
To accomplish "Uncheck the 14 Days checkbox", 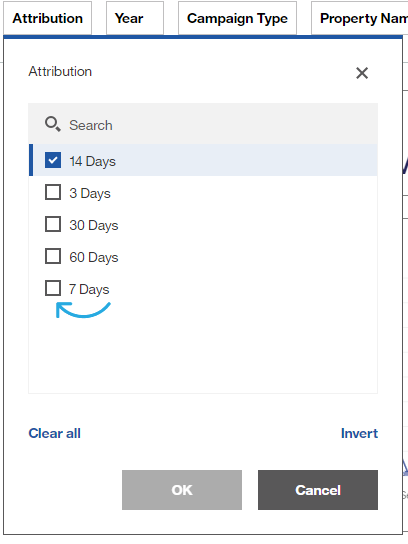I will (x=53, y=160).
